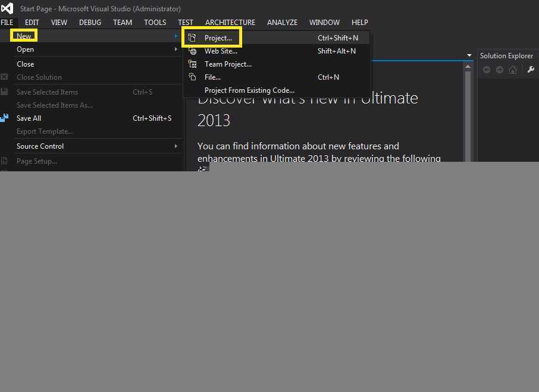Viewport: 539px width, 392px height.
Task: Choose Save All menu entry
Action: click(91, 118)
